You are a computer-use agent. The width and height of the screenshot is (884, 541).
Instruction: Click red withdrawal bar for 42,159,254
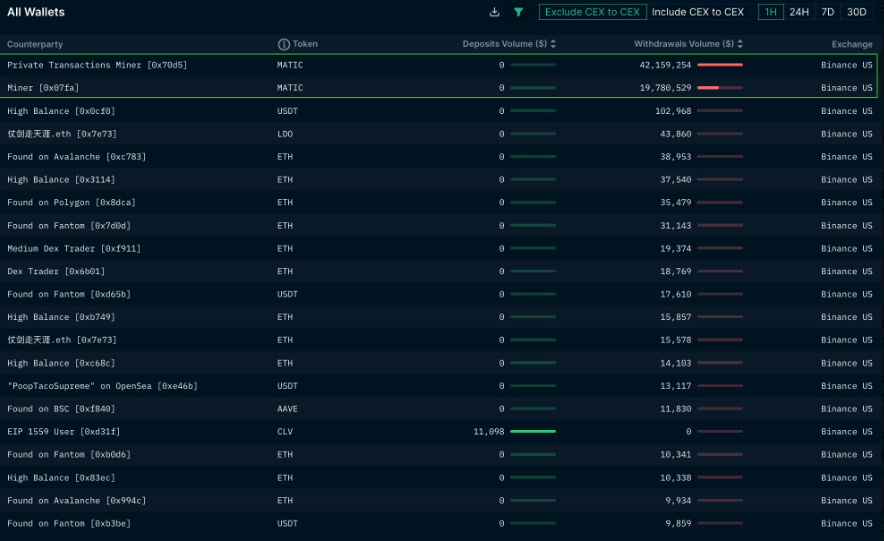tap(720, 65)
